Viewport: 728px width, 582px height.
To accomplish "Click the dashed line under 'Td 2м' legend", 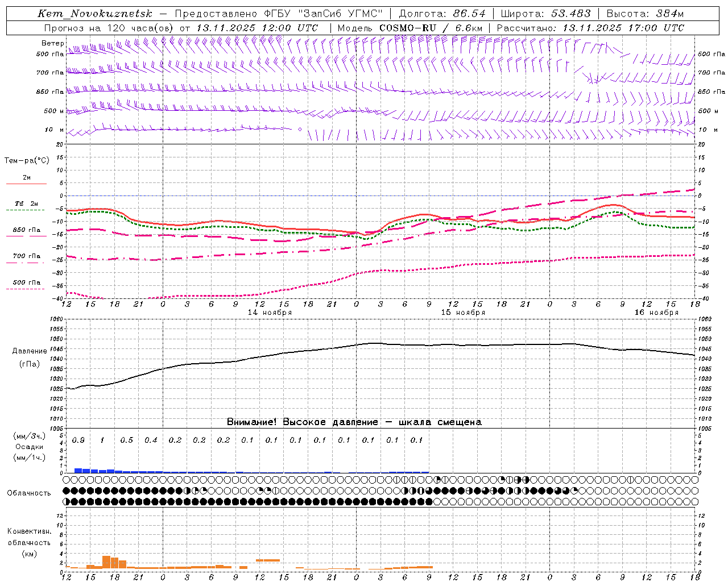I will (x=26, y=210).
